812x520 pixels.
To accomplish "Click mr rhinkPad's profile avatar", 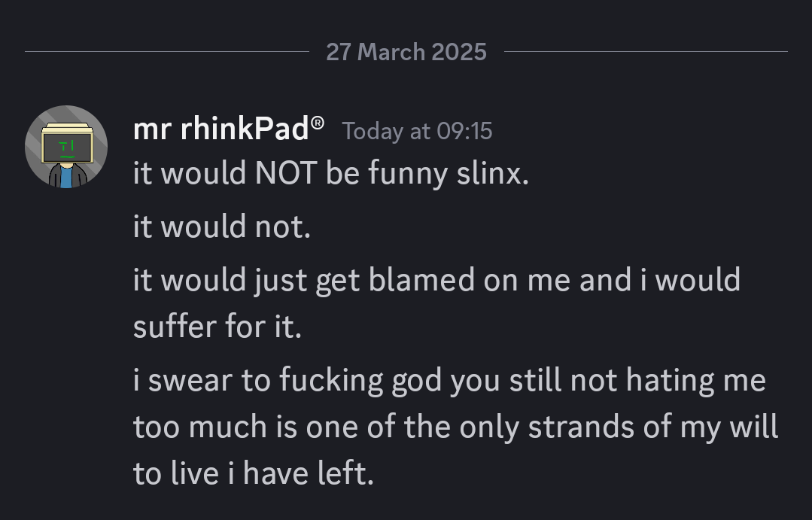I will pyautogui.click(x=66, y=147).
